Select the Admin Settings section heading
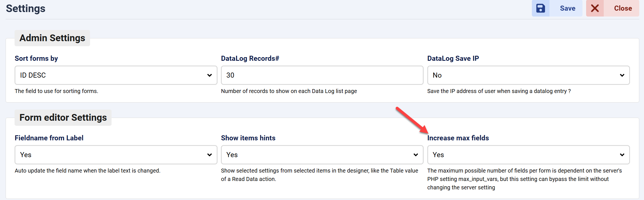The image size is (644, 200). pyautogui.click(x=52, y=38)
